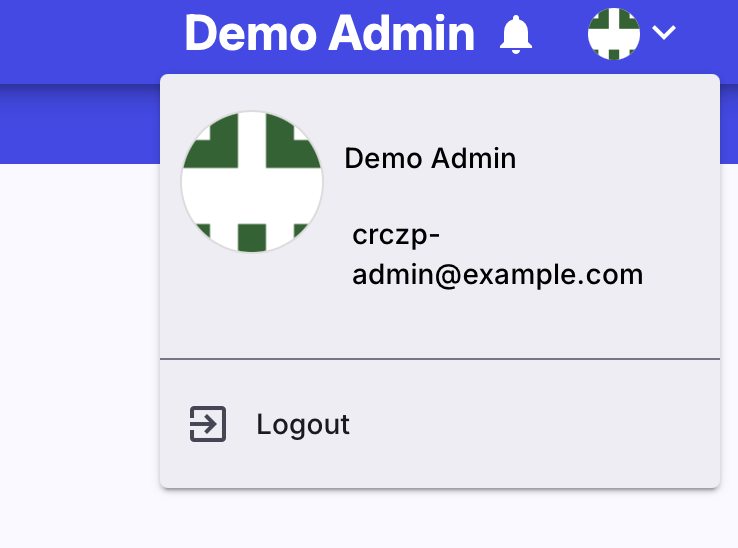This screenshot has height=548, width=738.
Task: Click the crczp-admin@example.com email address
Action: (x=497, y=255)
